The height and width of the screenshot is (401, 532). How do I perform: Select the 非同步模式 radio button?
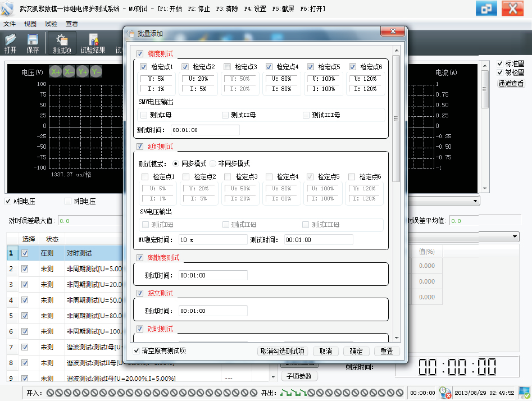coord(213,163)
